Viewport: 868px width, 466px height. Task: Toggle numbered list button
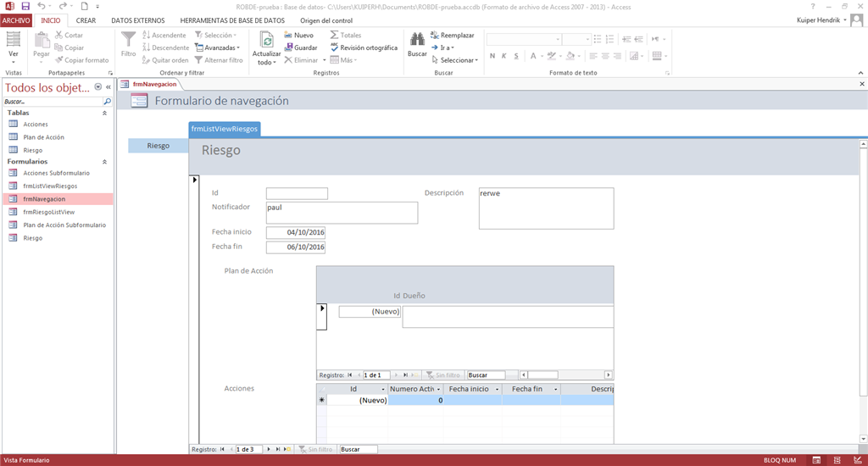click(x=609, y=39)
